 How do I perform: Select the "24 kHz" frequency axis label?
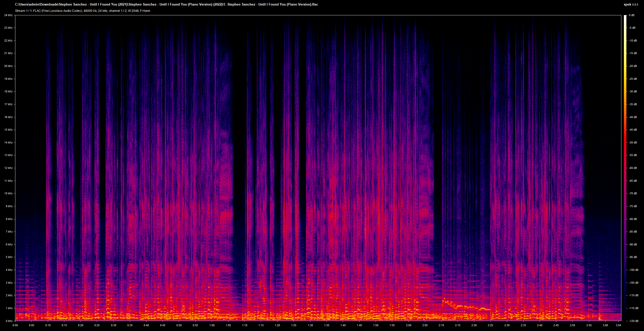pos(8,15)
